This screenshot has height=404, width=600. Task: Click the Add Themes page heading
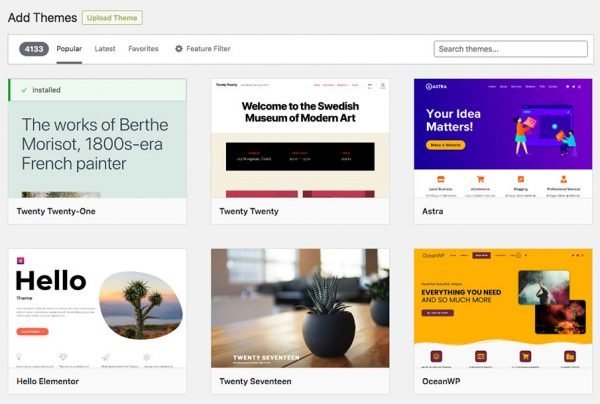point(42,18)
